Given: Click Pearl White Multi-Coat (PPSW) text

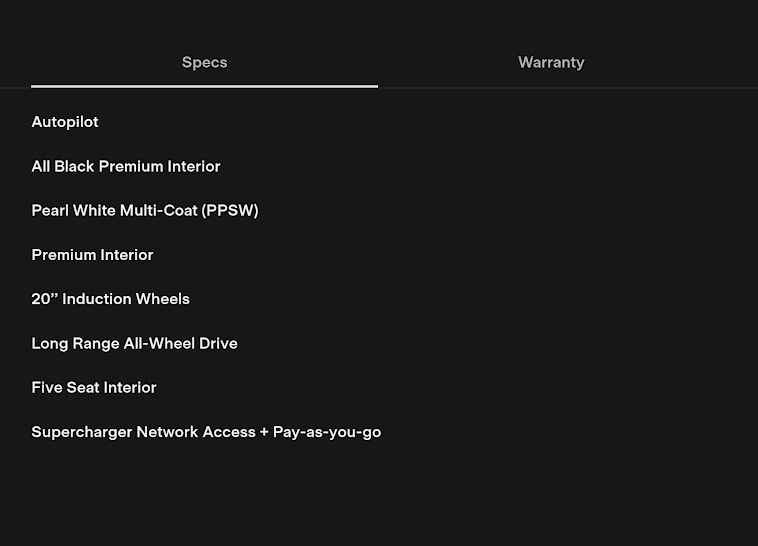Looking at the screenshot, I should [145, 210].
